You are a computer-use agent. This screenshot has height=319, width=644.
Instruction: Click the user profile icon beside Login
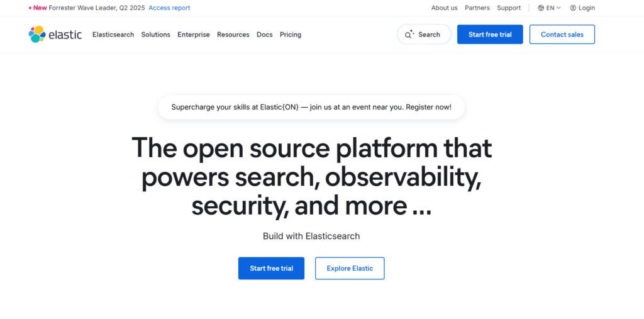(573, 8)
